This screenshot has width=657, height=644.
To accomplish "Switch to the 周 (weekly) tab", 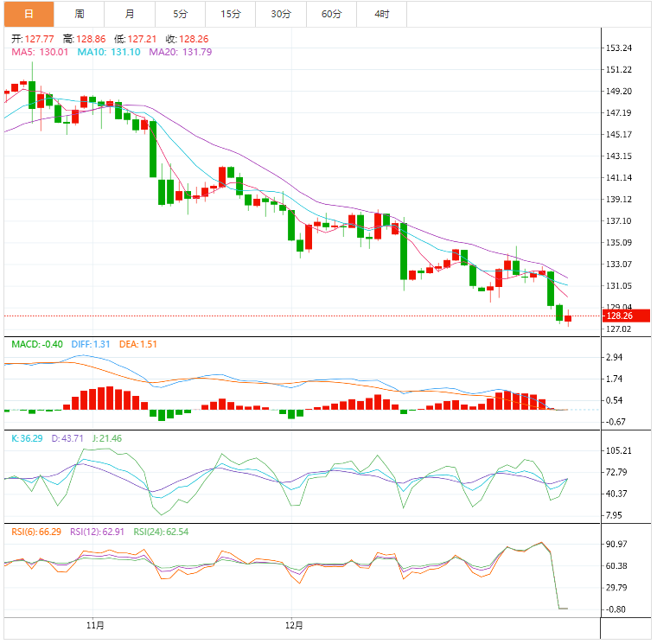I will click(80, 14).
